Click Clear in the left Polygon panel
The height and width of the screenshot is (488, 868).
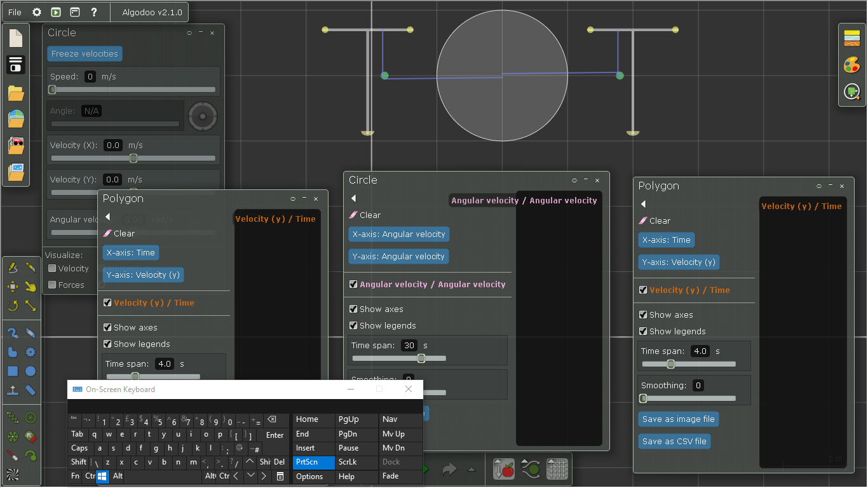(119, 233)
